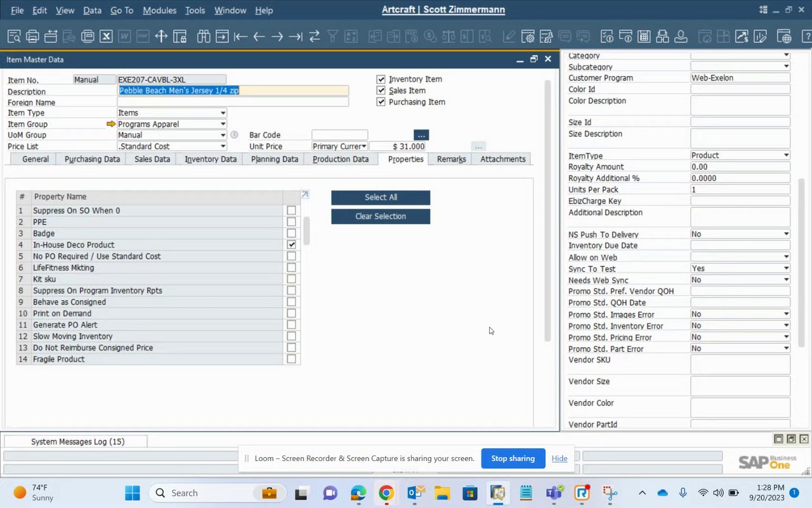
Task: Launch File Explorer from the taskbar
Action: pyautogui.click(x=442, y=493)
